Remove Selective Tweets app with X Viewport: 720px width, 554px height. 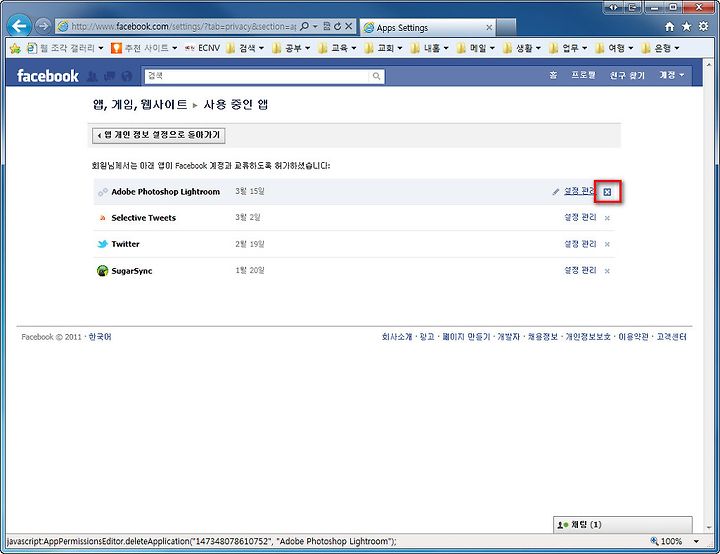(x=607, y=218)
